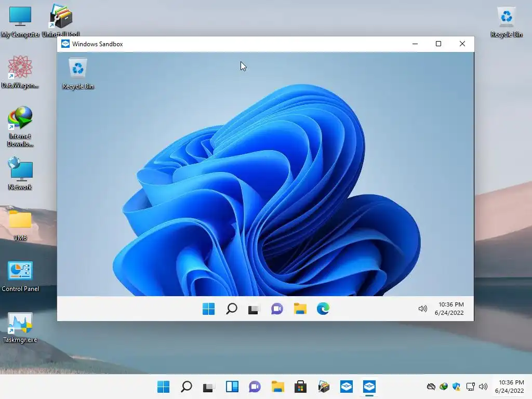The height and width of the screenshot is (399, 532).
Task: Open host clock showing 6/24/2022
Action: pyautogui.click(x=510, y=387)
